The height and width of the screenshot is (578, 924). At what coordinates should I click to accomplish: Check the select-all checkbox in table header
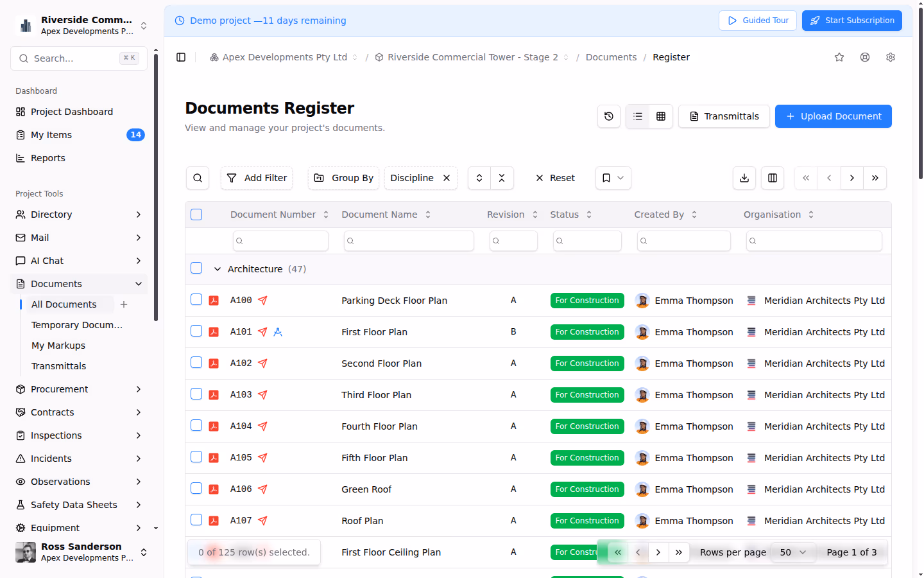pos(196,215)
